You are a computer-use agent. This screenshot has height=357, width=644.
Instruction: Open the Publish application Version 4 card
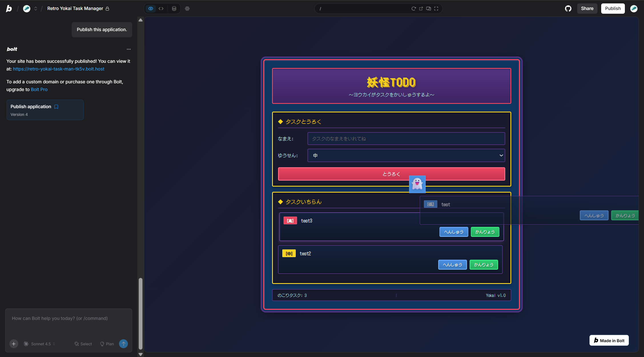[x=45, y=110]
